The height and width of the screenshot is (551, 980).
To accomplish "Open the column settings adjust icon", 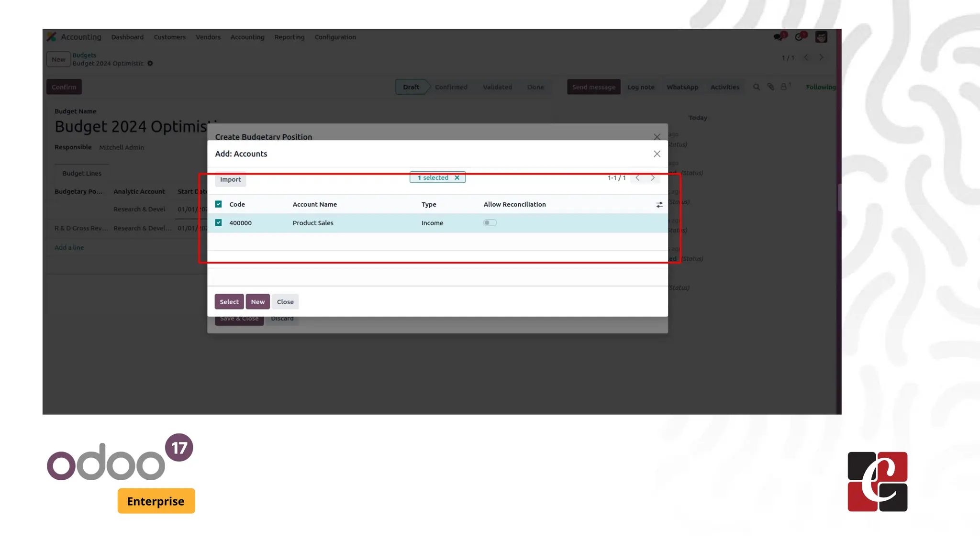I will click(x=659, y=205).
